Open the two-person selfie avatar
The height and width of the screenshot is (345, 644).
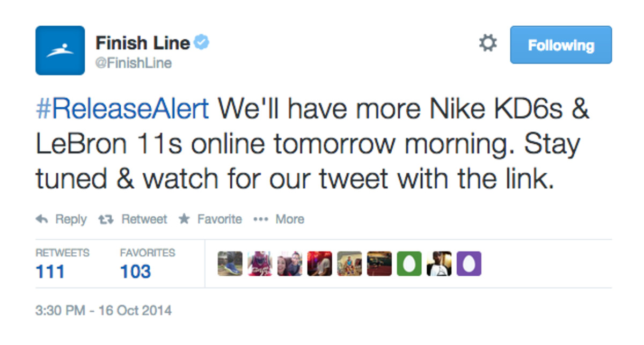click(290, 264)
